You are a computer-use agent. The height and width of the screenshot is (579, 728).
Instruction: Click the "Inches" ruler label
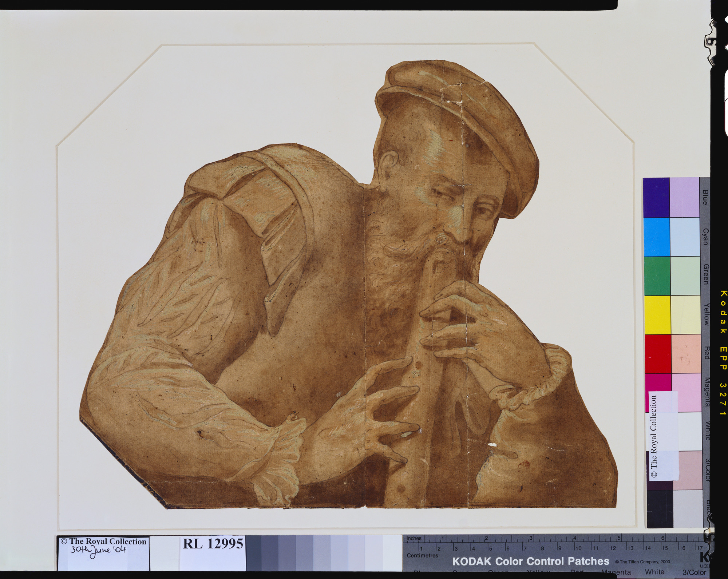tap(414, 538)
